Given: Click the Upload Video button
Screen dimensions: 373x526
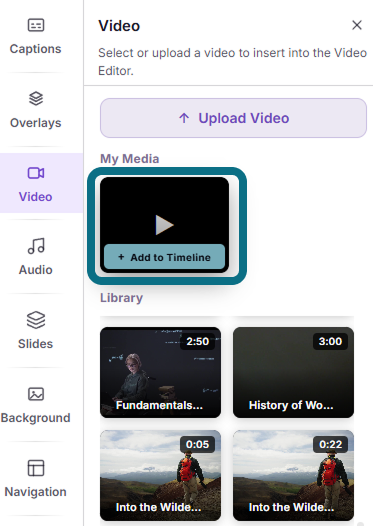Looking at the screenshot, I should pyautogui.click(x=233, y=118).
